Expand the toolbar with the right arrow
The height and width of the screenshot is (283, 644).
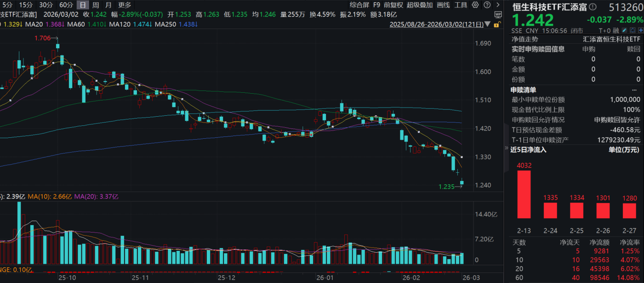pos(498,5)
